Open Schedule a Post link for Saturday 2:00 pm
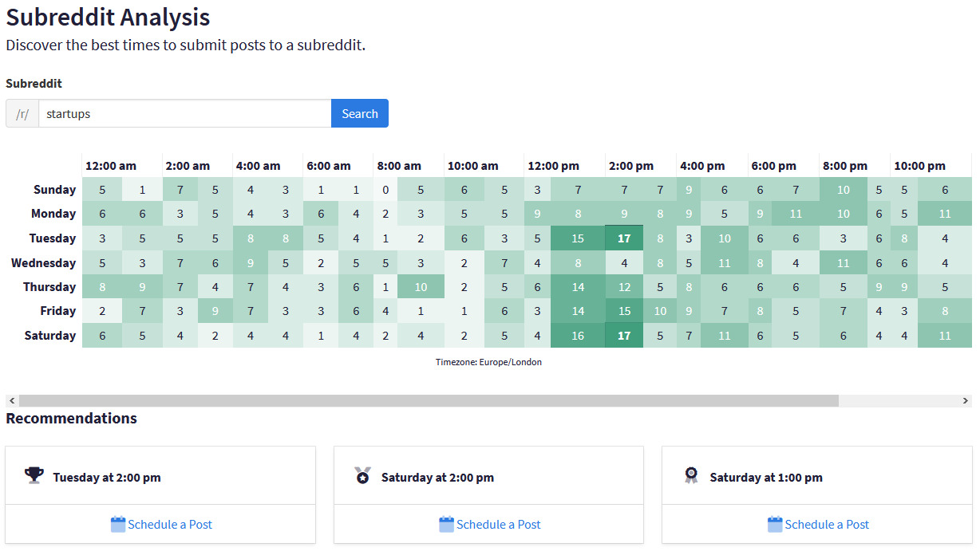Image resolution: width=980 pixels, height=555 pixels. point(498,525)
